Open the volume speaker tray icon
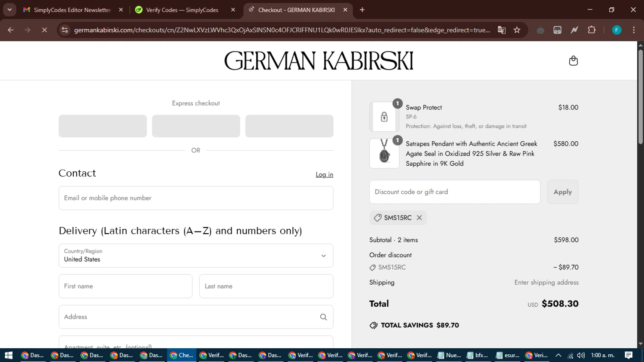The image size is (644, 362). tap(581, 355)
